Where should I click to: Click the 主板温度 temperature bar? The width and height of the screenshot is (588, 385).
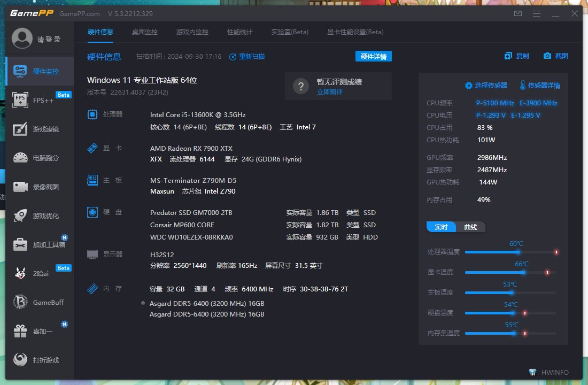coord(510,292)
